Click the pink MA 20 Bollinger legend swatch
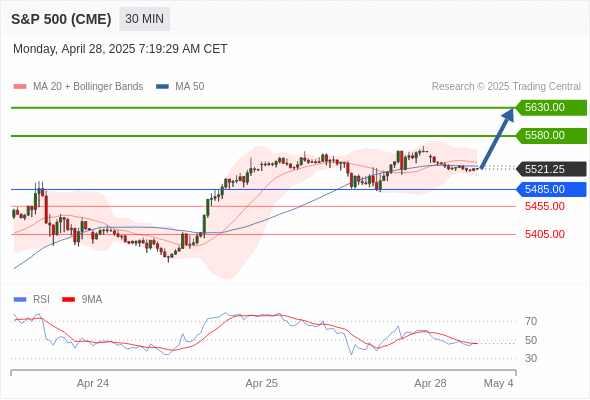The image size is (590, 400). click(x=20, y=87)
